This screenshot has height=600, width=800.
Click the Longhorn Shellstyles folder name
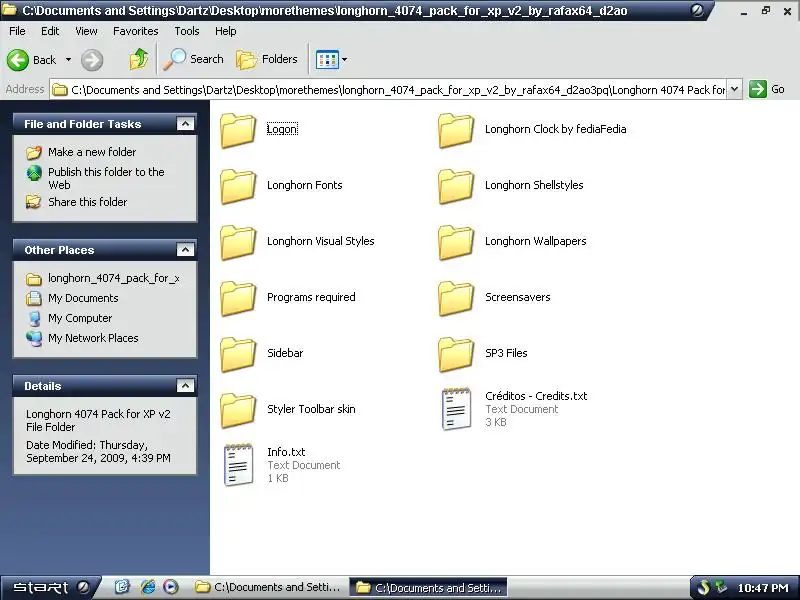pyautogui.click(x=534, y=185)
